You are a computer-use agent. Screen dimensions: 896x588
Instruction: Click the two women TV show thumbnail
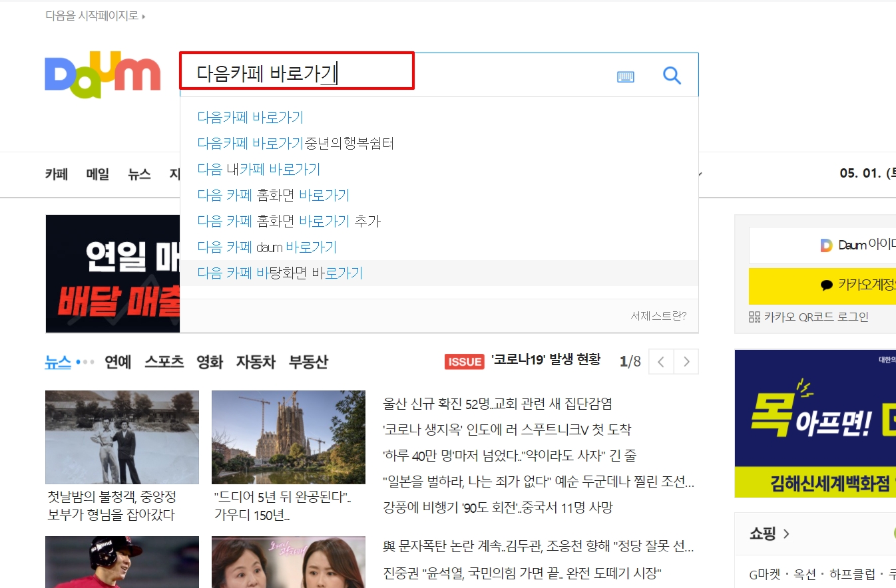point(288,562)
